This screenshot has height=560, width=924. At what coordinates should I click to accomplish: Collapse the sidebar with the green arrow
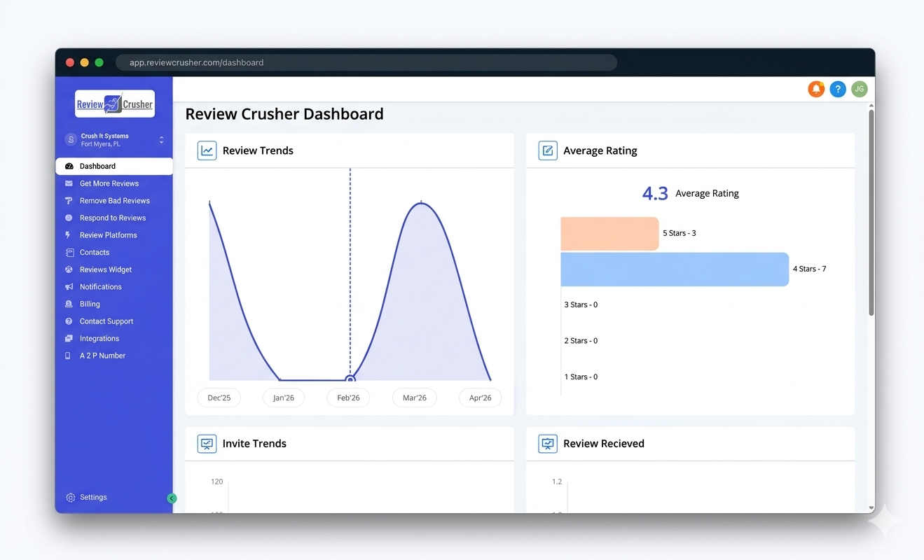tap(172, 498)
